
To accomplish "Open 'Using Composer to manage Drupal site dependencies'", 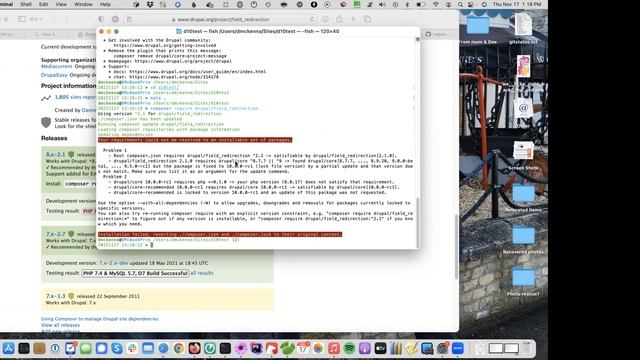I will pos(100,319).
